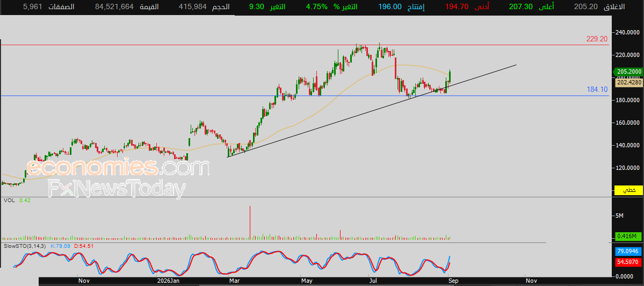Click the 240.0000 level on price axis
The height and width of the screenshot is (286, 644).
point(628,32)
